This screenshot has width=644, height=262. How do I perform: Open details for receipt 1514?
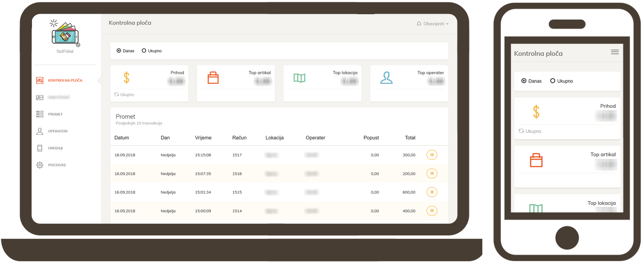[x=432, y=211]
